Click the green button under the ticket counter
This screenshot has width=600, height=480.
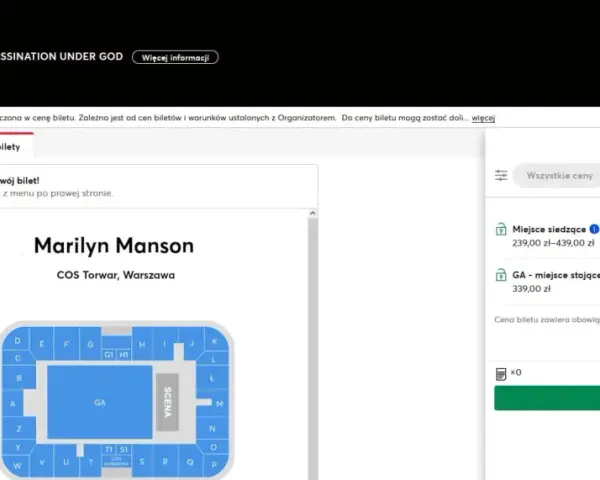547,398
